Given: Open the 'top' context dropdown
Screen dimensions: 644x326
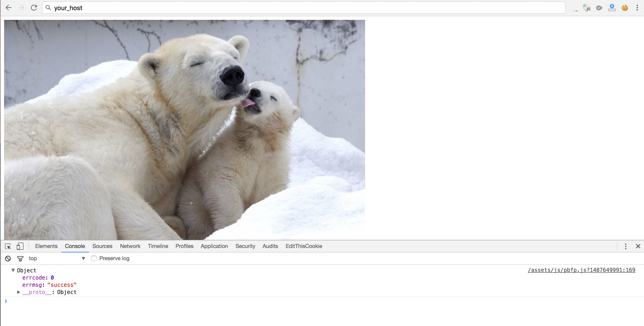Looking at the screenshot, I should pyautogui.click(x=57, y=258).
